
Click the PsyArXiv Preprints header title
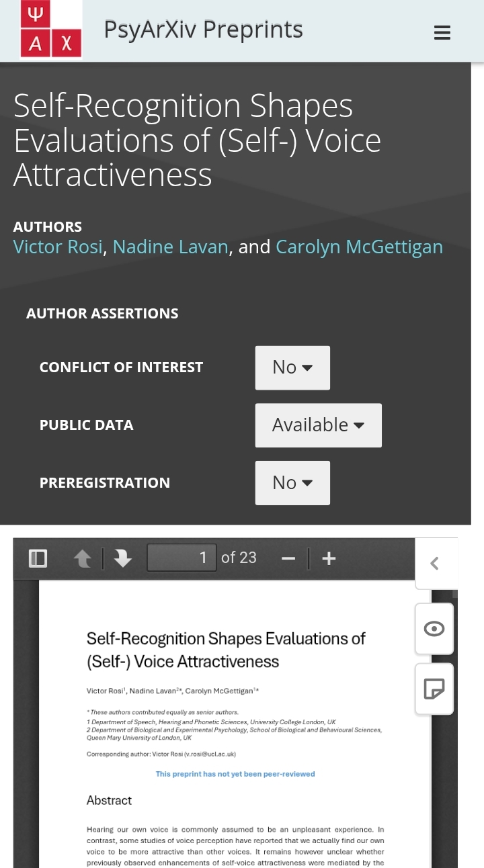coord(203,30)
